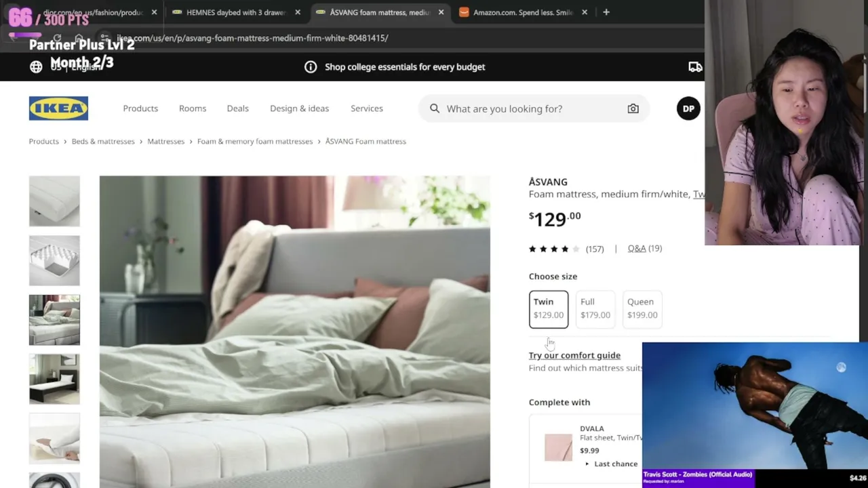Close the dior.com tab

[155, 12]
